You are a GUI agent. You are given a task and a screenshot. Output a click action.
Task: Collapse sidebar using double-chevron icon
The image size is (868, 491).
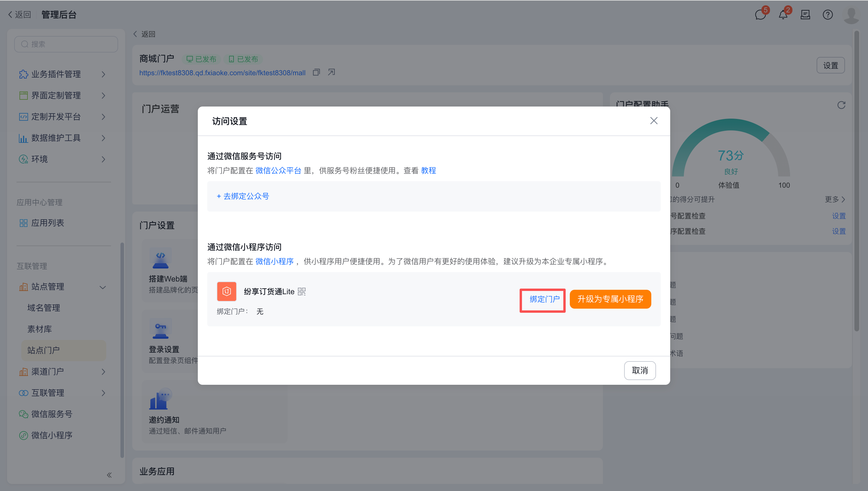109,475
